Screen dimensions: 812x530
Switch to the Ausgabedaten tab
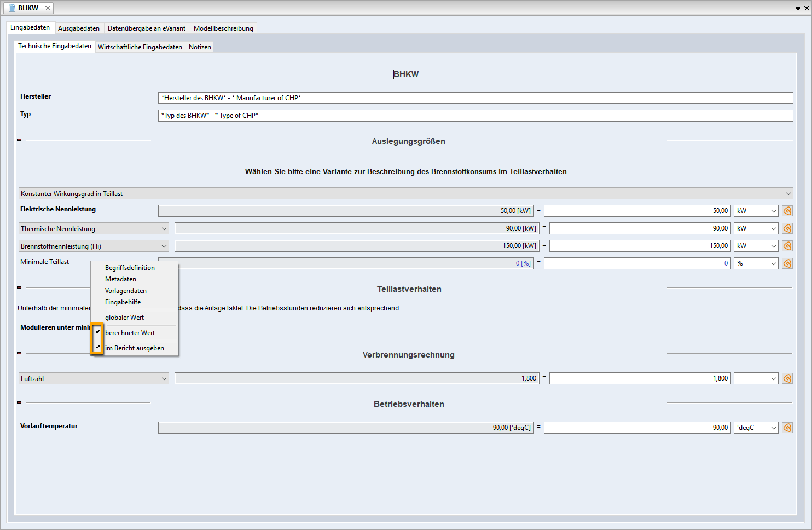tap(79, 28)
